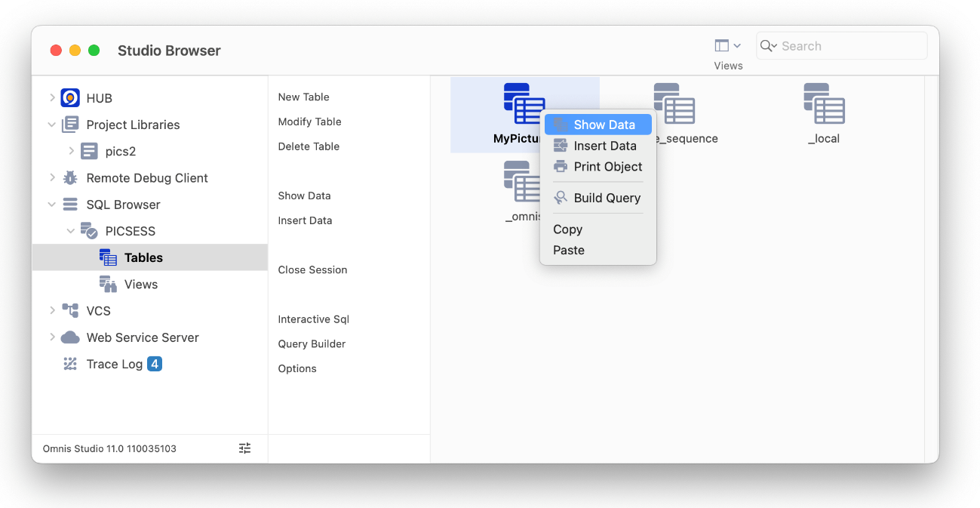Screen dimensions: 980x508
Task: Choose Build Query from context menu
Action: 598,198
